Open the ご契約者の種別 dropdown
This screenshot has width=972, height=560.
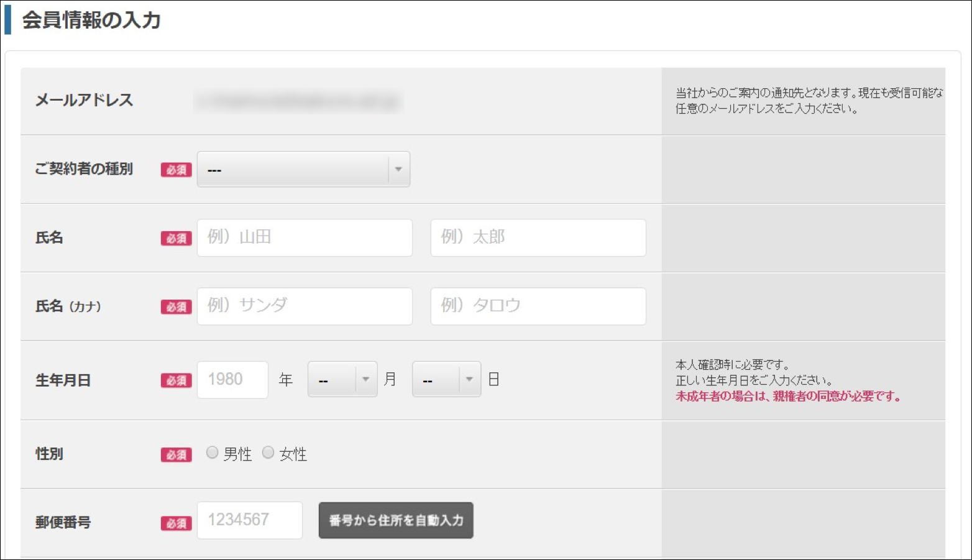point(303,170)
